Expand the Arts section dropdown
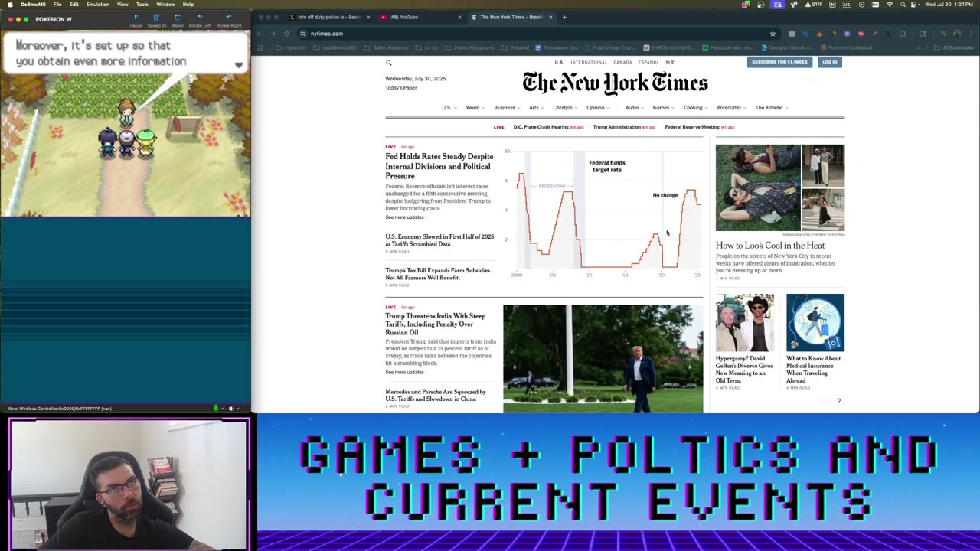Image resolution: width=980 pixels, height=551 pixels. click(536, 108)
